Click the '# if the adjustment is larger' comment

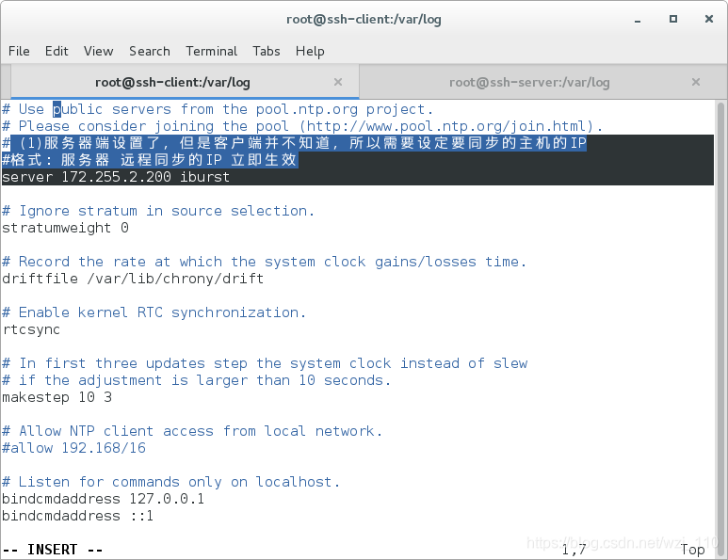tap(197, 380)
